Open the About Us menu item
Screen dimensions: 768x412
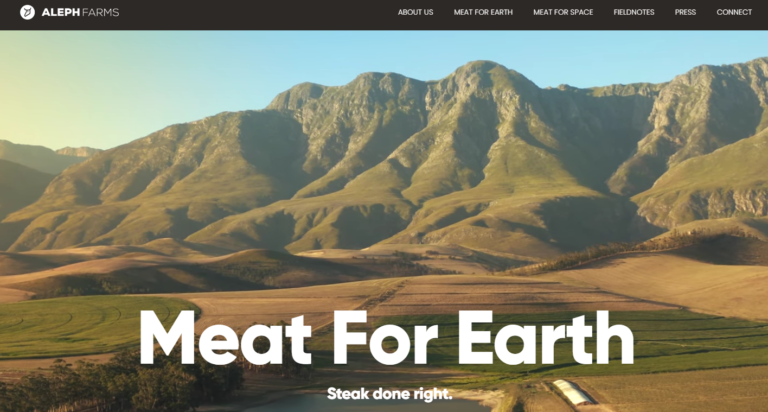tap(415, 12)
